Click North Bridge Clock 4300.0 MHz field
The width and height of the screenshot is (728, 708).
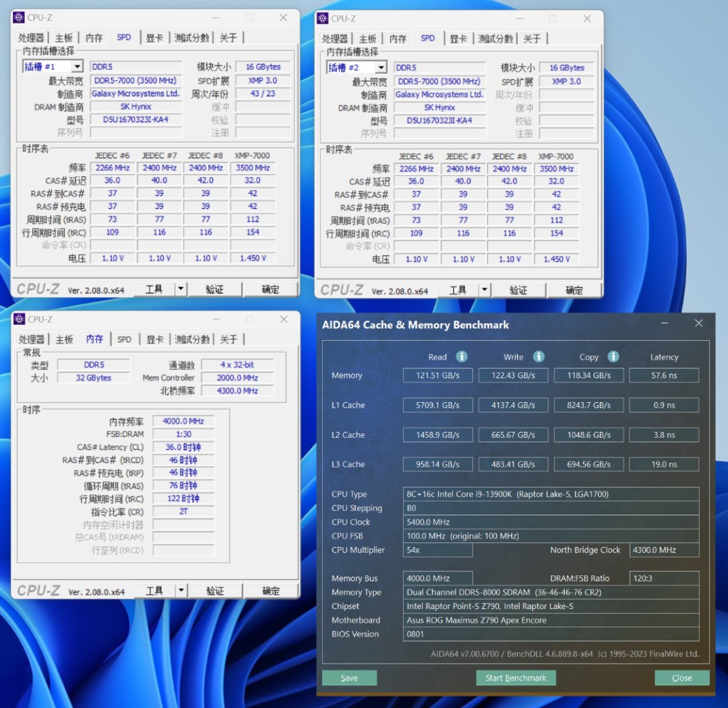tap(664, 550)
